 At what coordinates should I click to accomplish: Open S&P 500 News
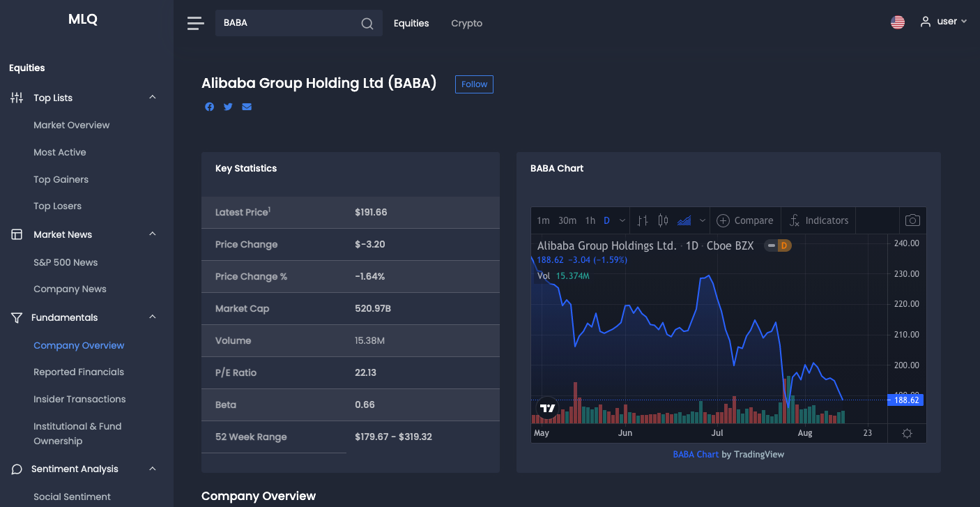pos(66,262)
